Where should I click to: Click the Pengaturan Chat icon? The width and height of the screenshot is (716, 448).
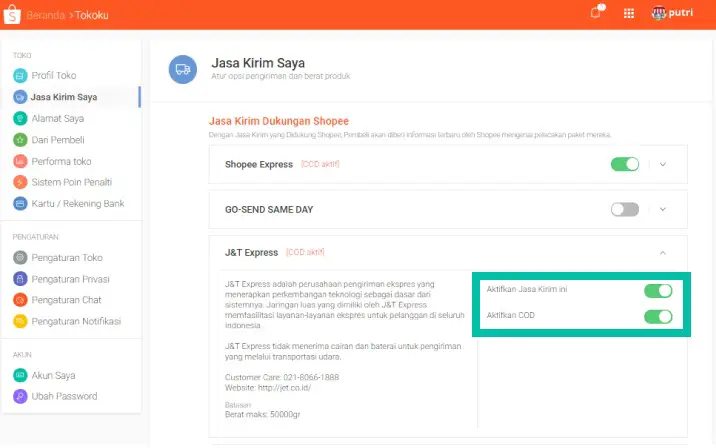[x=20, y=300]
